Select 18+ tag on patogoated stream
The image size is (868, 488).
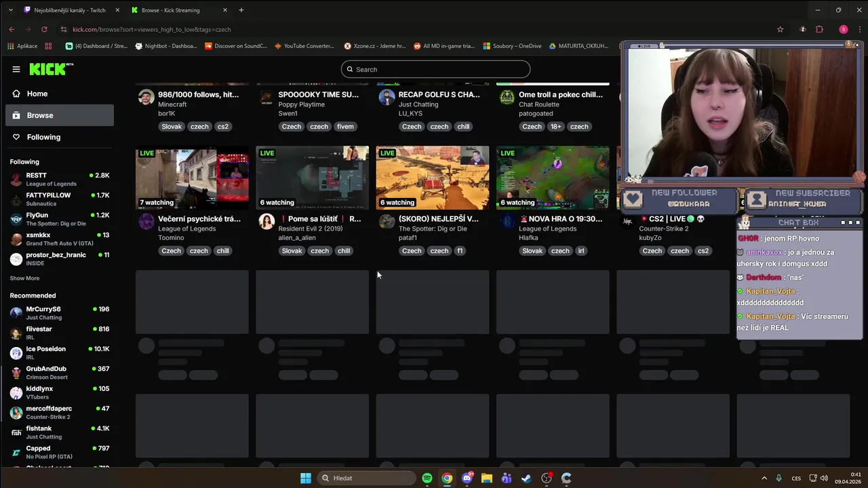[x=555, y=127]
